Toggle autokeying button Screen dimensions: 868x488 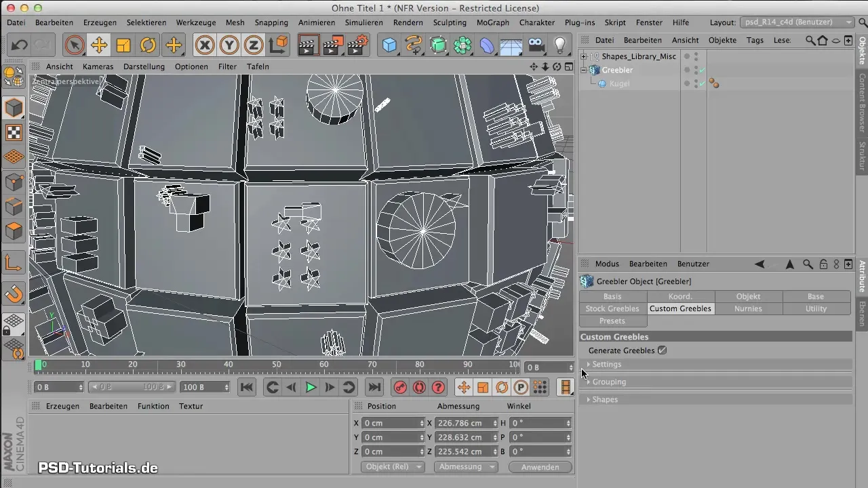click(419, 387)
